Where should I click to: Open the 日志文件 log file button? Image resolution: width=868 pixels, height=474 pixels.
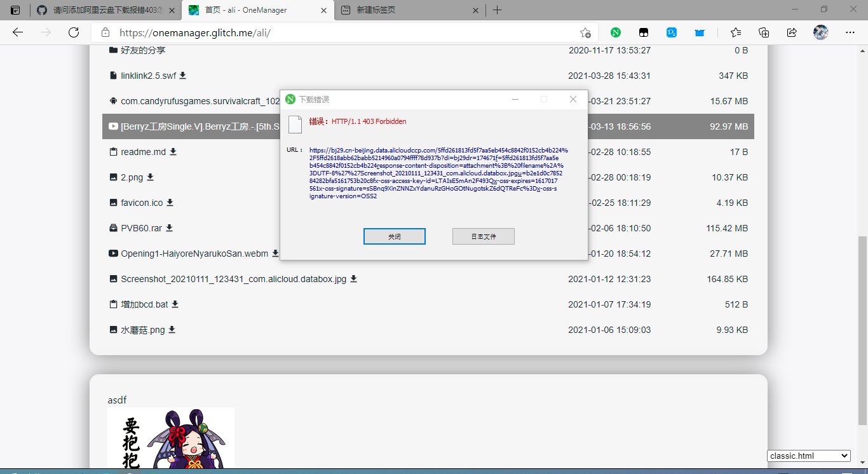click(x=483, y=236)
